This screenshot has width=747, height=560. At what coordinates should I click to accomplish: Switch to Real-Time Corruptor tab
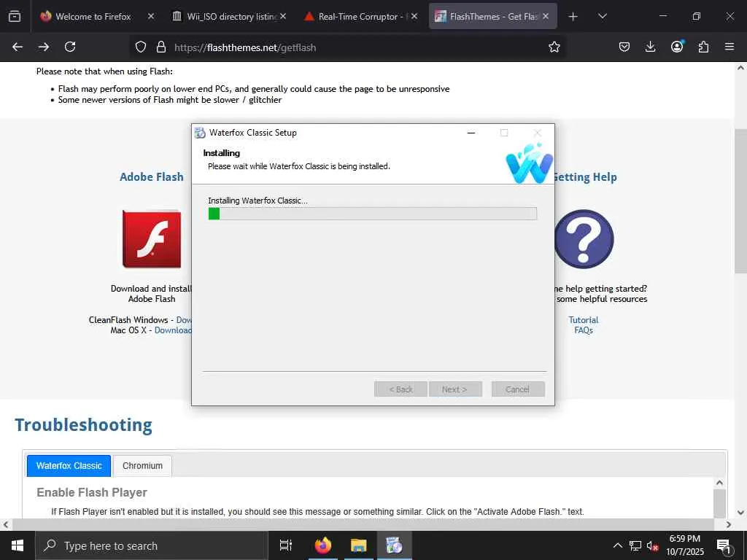point(360,16)
